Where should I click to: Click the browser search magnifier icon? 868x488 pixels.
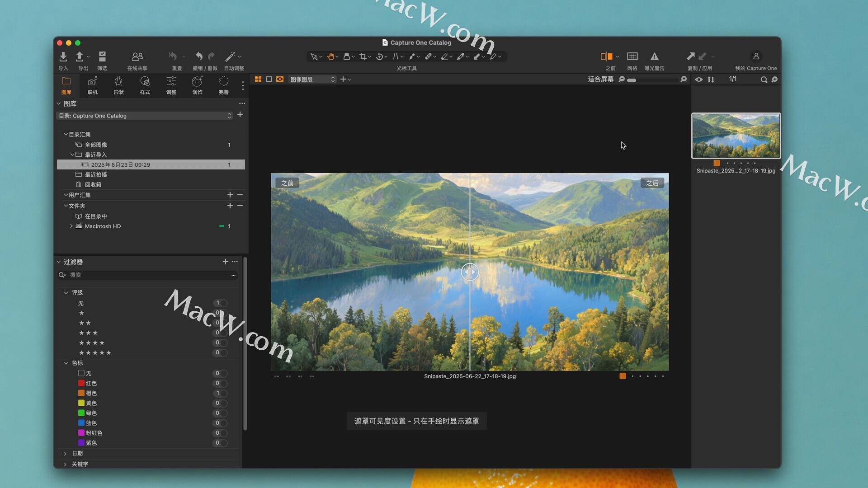tap(764, 80)
